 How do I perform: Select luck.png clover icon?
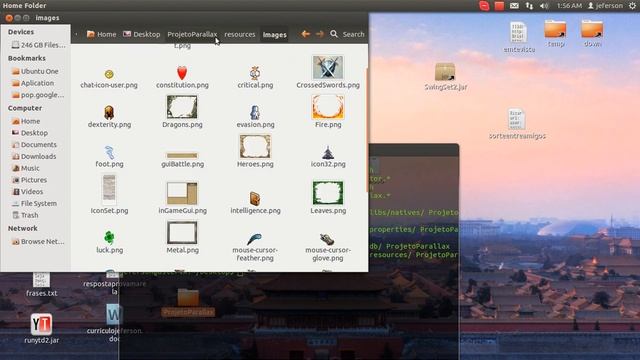(x=109, y=237)
